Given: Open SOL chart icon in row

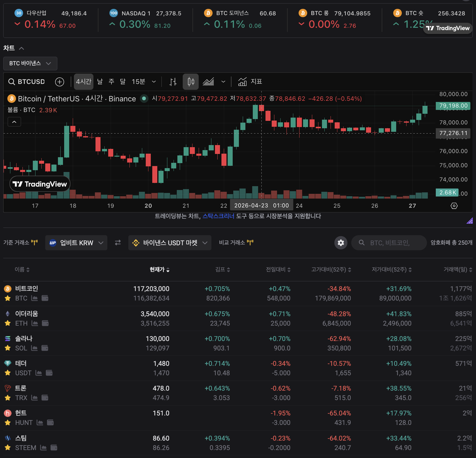Looking at the screenshot, I should click(x=34, y=348).
